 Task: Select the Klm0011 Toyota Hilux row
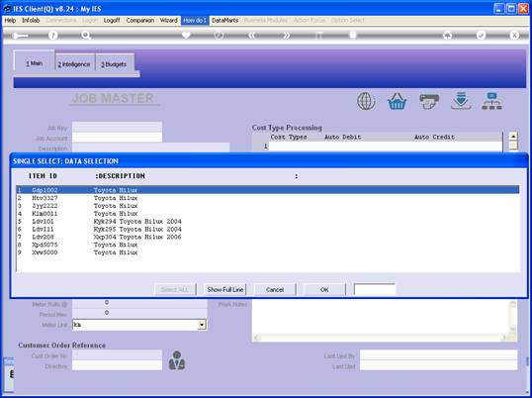point(268,213)
